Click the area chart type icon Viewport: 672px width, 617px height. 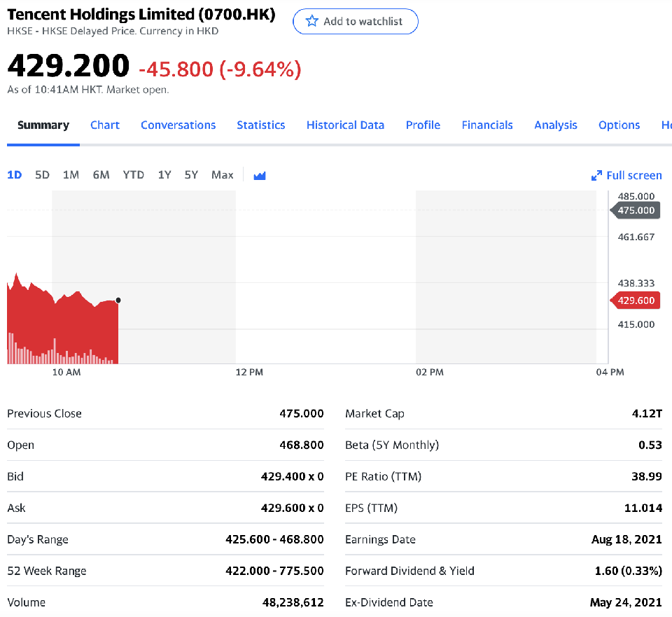260,176
